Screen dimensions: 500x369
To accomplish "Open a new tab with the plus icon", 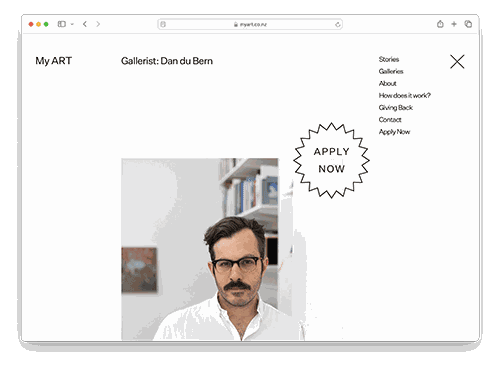I will [x=454, y=24].
